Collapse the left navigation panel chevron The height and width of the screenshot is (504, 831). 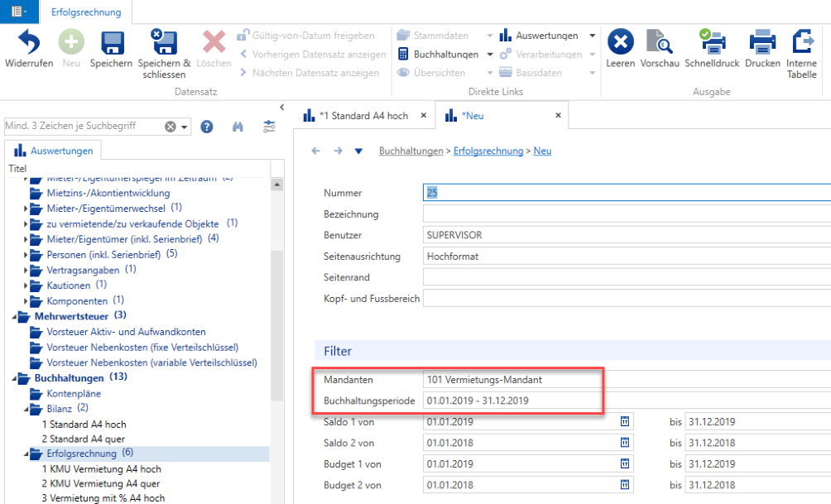[282, 107]
